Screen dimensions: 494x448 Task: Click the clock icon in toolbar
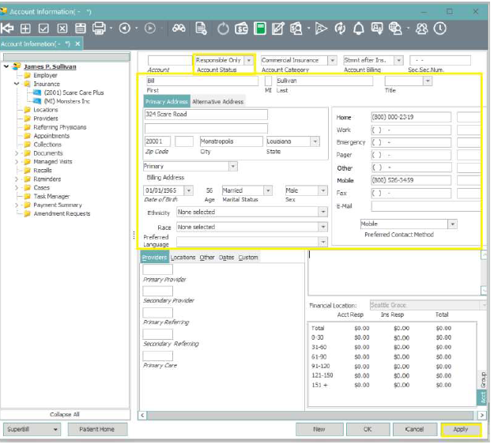439,28
